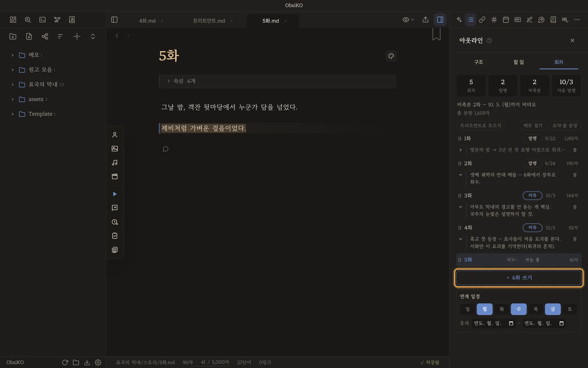Switch to the 할 일 tab
The image size is (588, 368).
tap(519, 62)
